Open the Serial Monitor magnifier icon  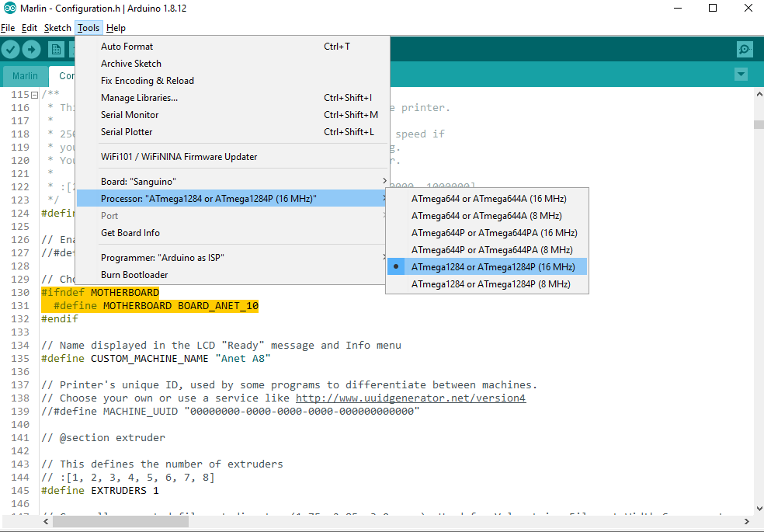pyautogui.click(x=745, y=49)
